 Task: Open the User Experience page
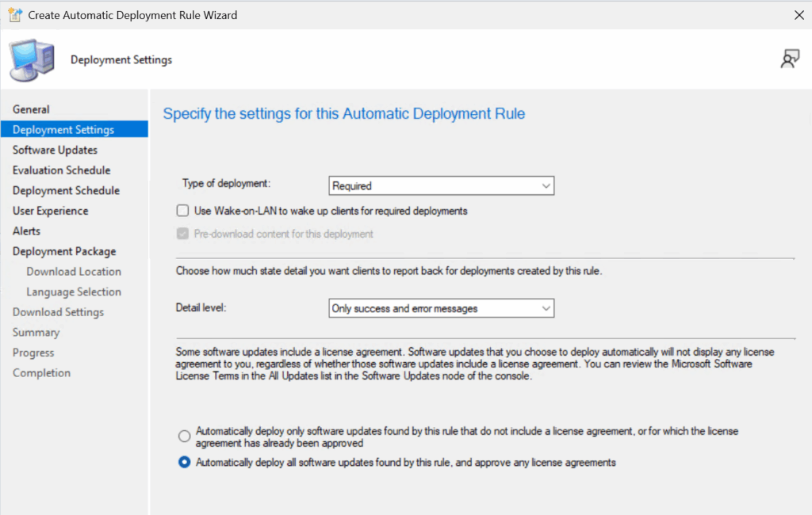point(50,211)
